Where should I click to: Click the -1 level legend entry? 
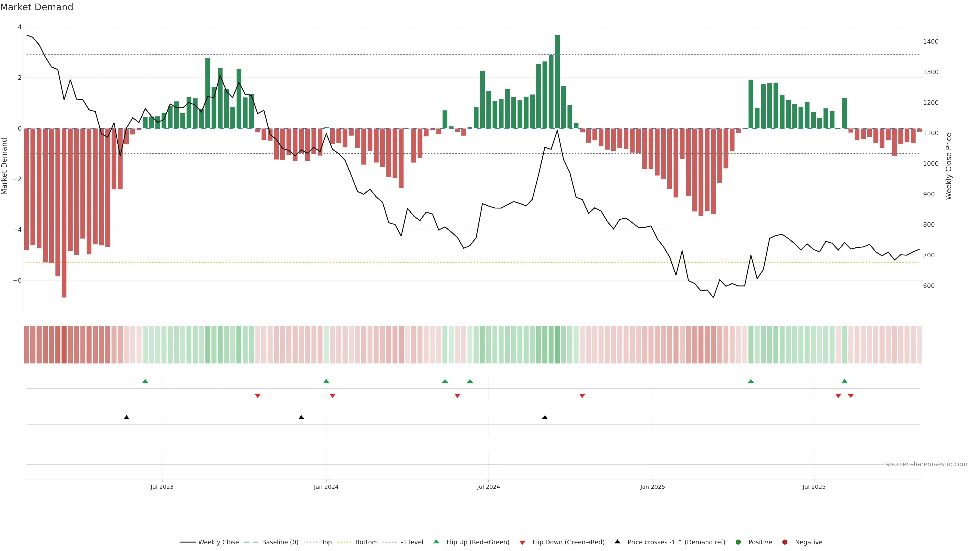click(x=412, y=542)
